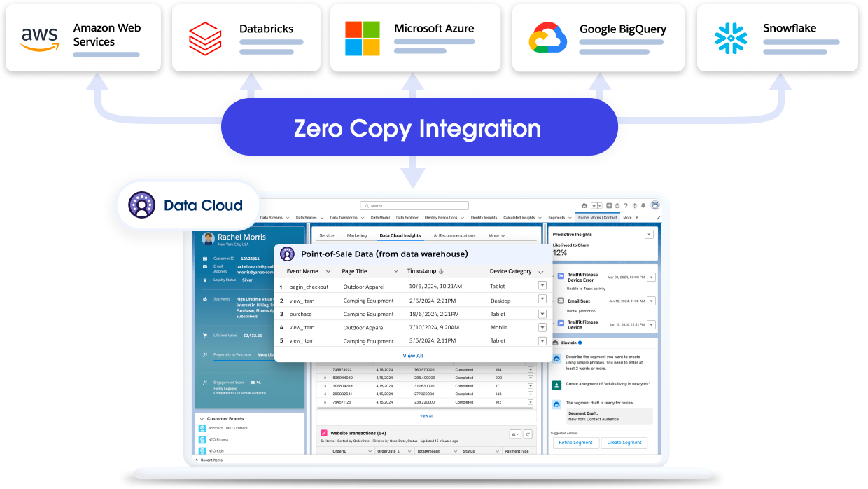Click View All under Point-of-Sale Data
Viewport: 868px width, 489px height.
[412, 356]
